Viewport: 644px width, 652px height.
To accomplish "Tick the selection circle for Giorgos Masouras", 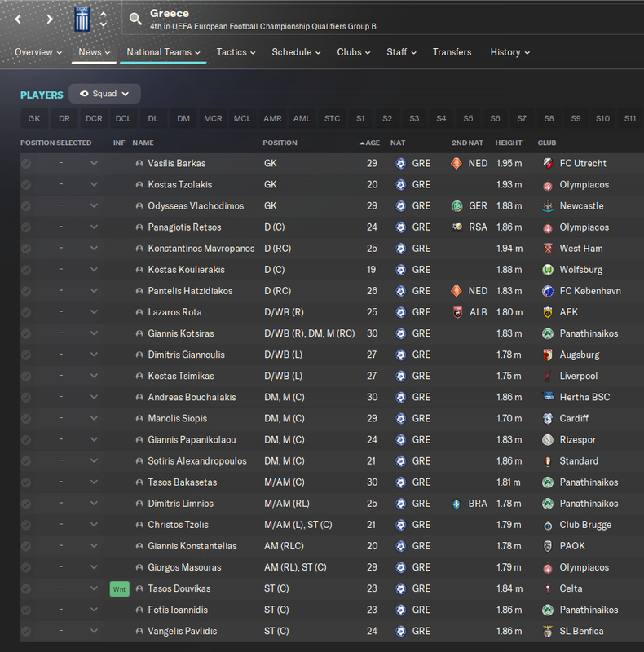I will (x=26, y=567).
